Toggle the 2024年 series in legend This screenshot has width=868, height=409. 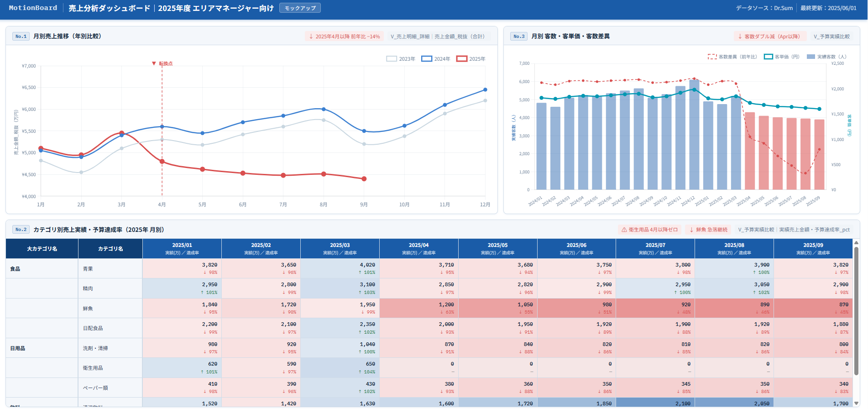[x=436, y=59]
